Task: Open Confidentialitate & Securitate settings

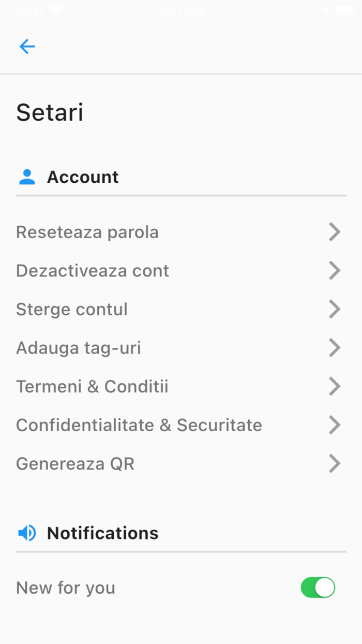Action: (139, 425)
